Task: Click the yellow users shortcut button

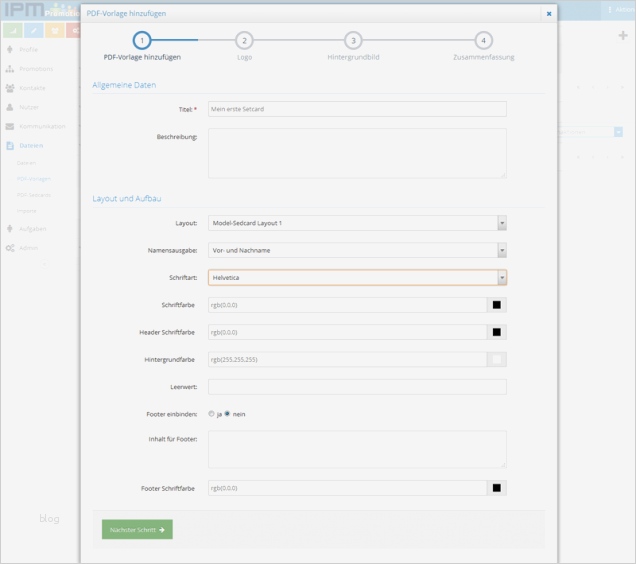Action: (55, 30)
